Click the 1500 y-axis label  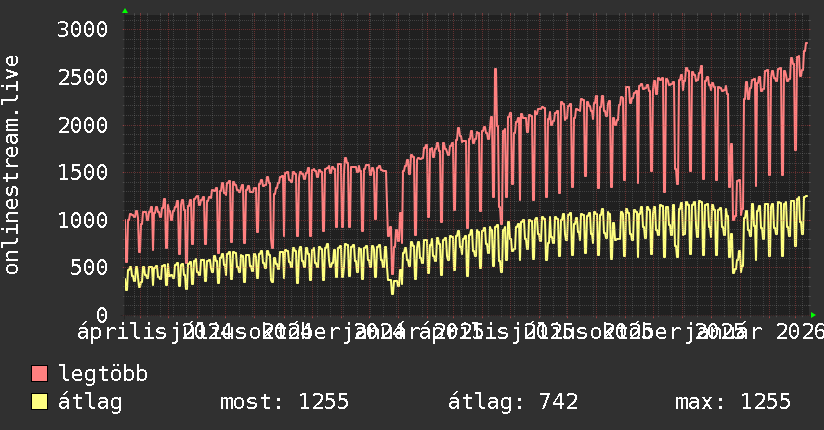83,172
